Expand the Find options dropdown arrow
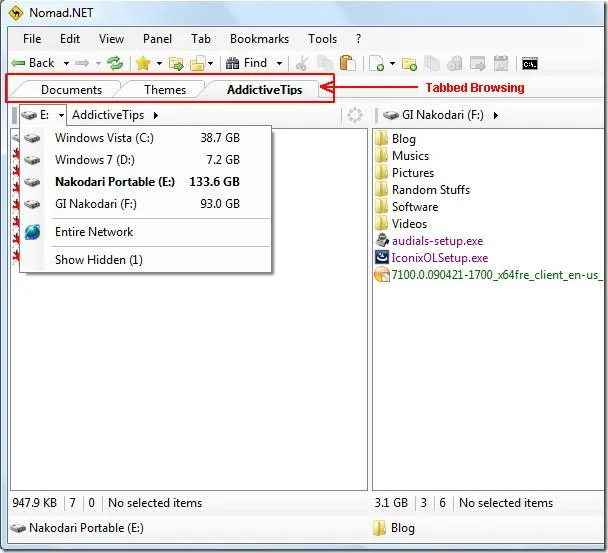608x553 pixels. click(x=279, y=63)
